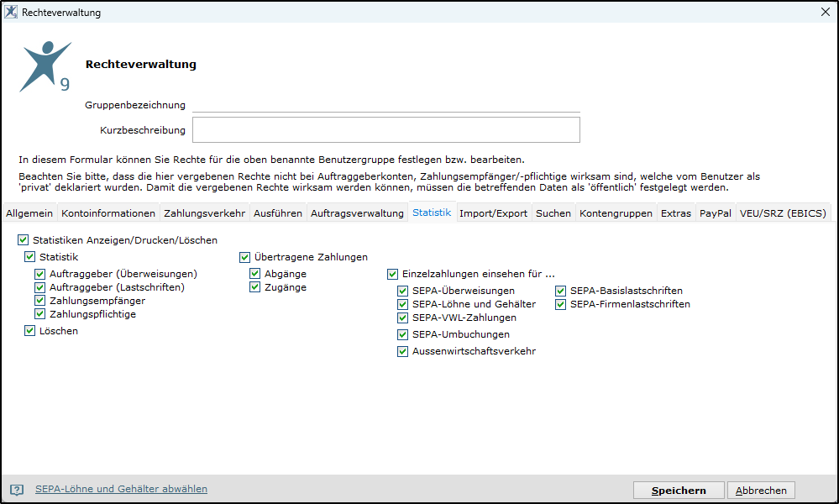The width and height of the screenshot is (839, 504).
Task: Disable SEPA-Löhne und Gehälter checkbox
Action: click(402, 304)
